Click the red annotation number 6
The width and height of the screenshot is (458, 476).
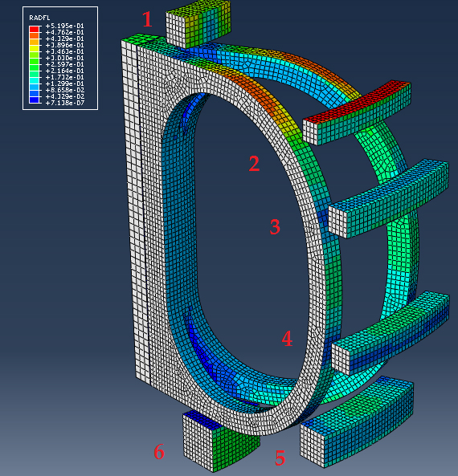point(159,451)
